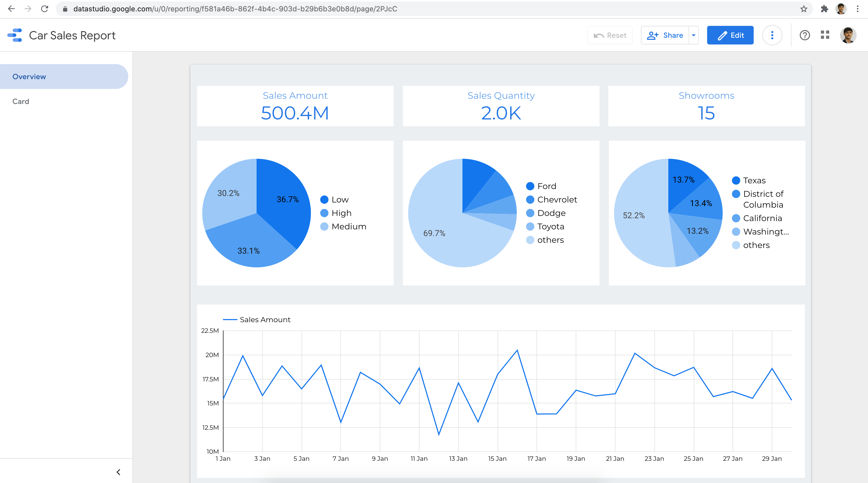Click the 15 Jan axis label
Viewport: 868px width, 483px height.
coord(497,459)
